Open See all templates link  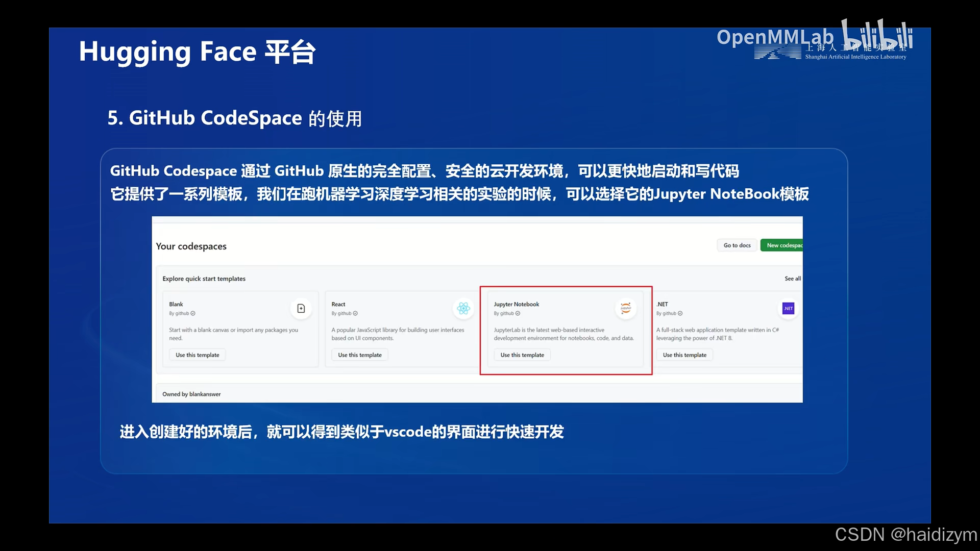click(x=792, y=279)
